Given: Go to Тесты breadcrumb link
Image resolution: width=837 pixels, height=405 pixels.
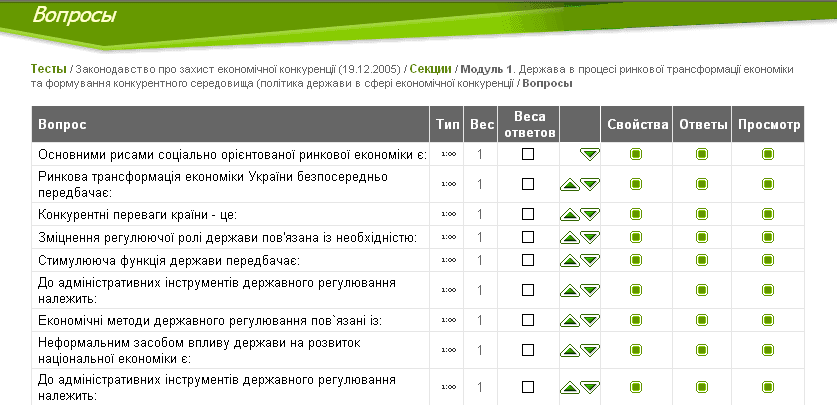Looking at the screenshot, I should coord(48,68).
